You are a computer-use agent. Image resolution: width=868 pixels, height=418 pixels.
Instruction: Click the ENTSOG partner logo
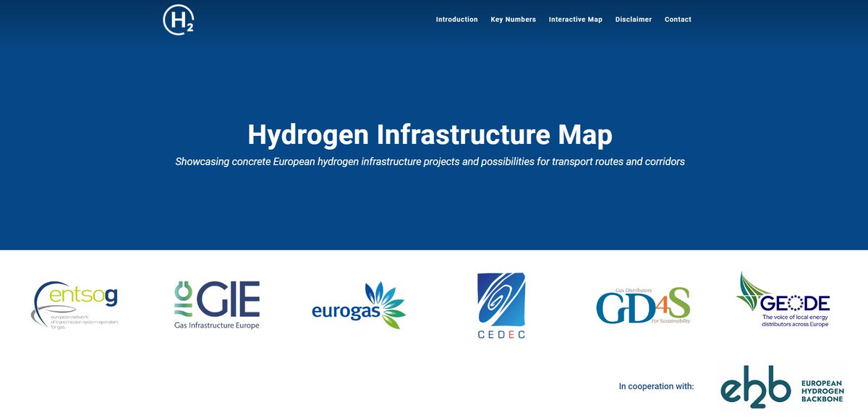pos(75,304)
